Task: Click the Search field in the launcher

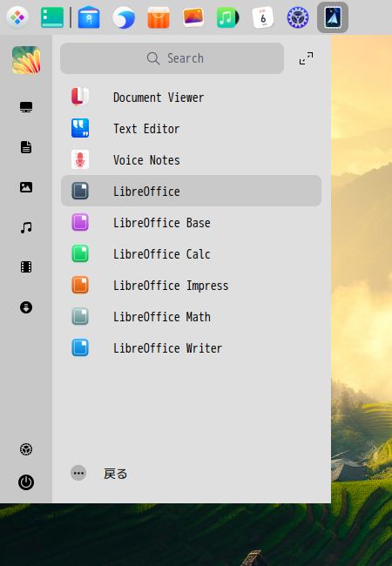Action: [172, 58]
